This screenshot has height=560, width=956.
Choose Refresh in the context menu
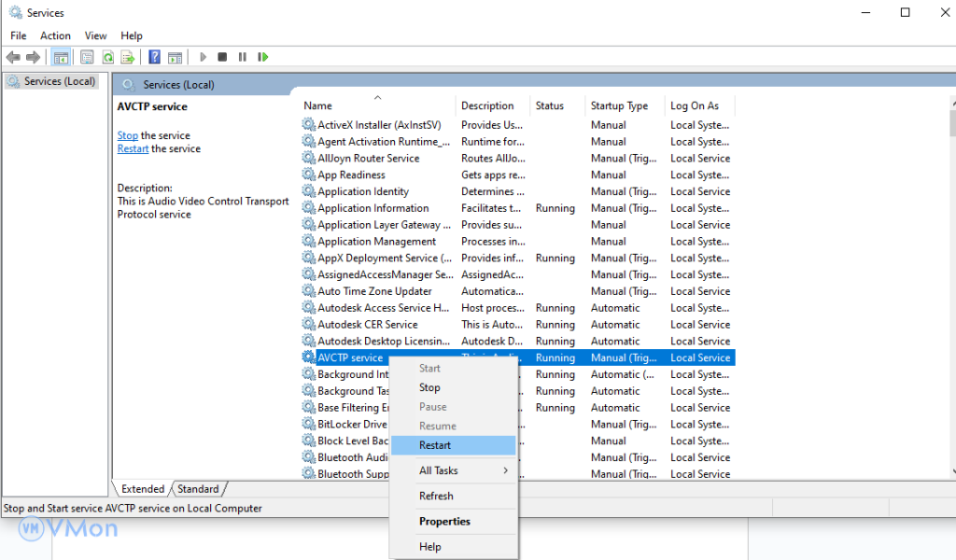tap(454, 496)
